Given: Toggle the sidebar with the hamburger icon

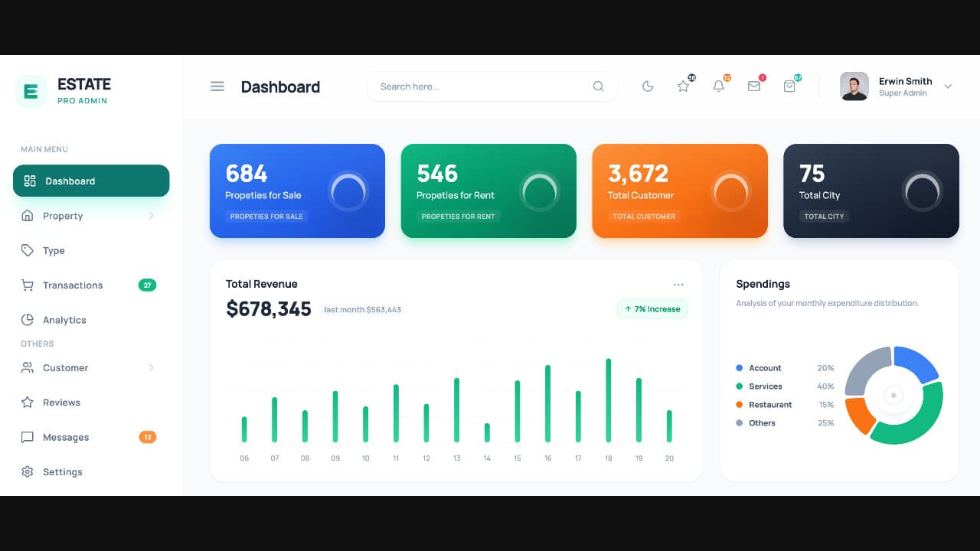Looking at the screenshot, I should pyautogui.click(x=217, y=86).
